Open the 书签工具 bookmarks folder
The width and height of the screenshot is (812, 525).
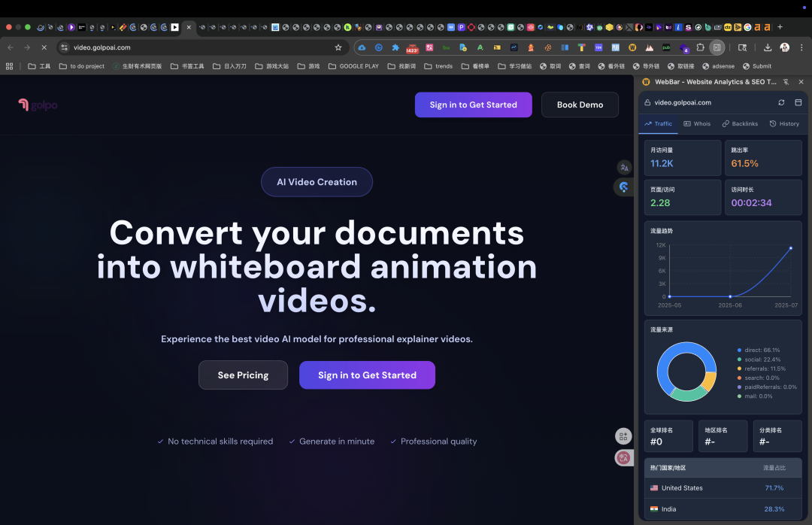(187, 66)
